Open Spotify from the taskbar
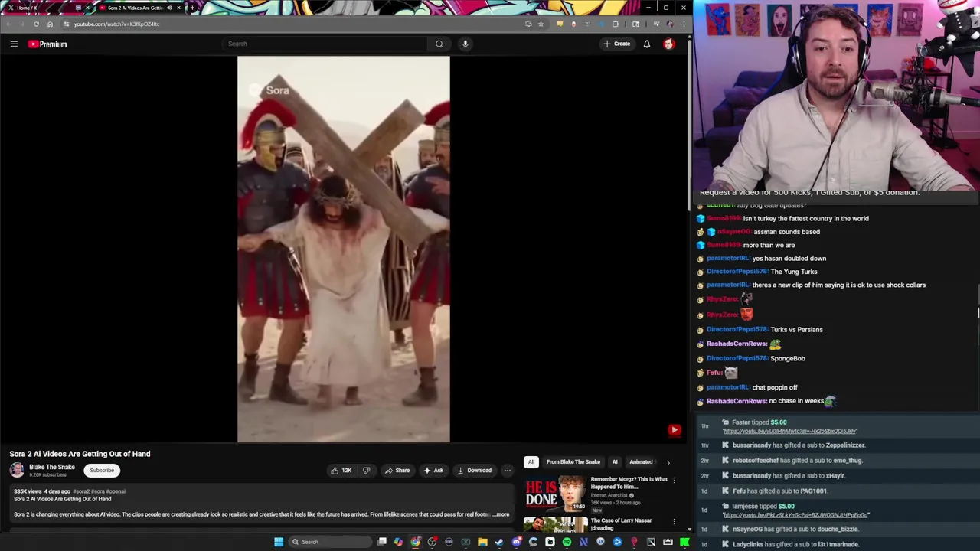The width and height of the screenshot is (980, 551). (567, 542)
